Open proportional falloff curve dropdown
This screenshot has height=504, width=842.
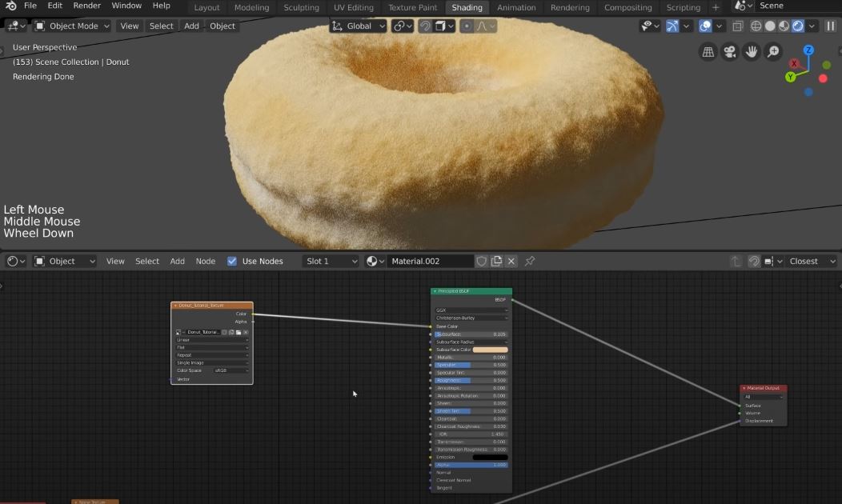click(x=486, y=26)
